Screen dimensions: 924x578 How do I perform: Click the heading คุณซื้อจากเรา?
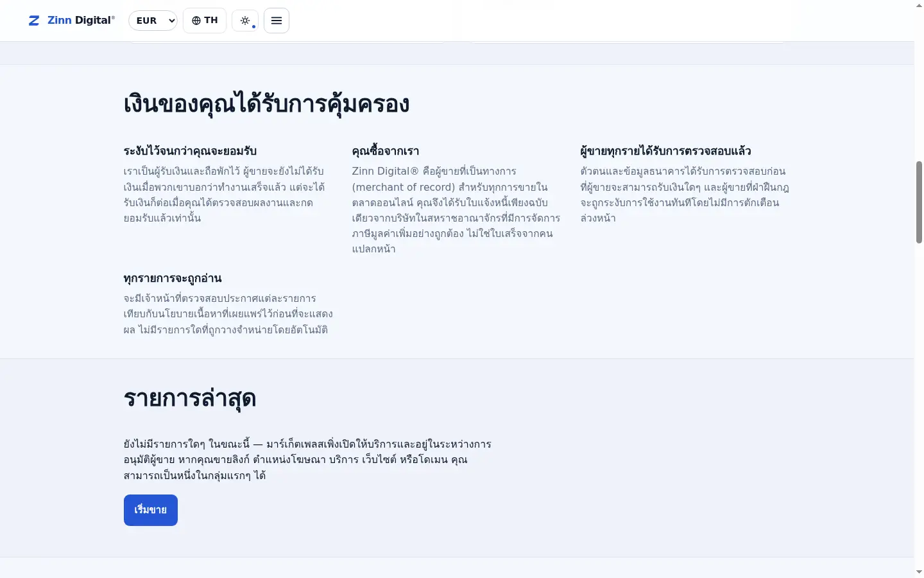pos(386,151)
